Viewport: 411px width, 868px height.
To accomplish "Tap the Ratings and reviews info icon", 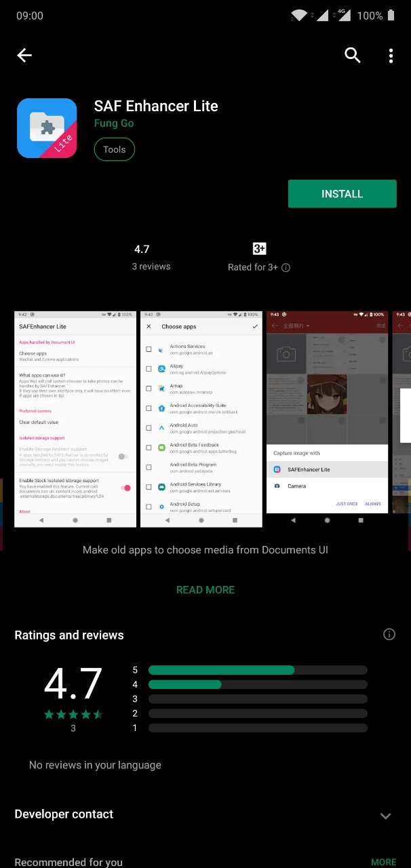I will pos(389,635).
